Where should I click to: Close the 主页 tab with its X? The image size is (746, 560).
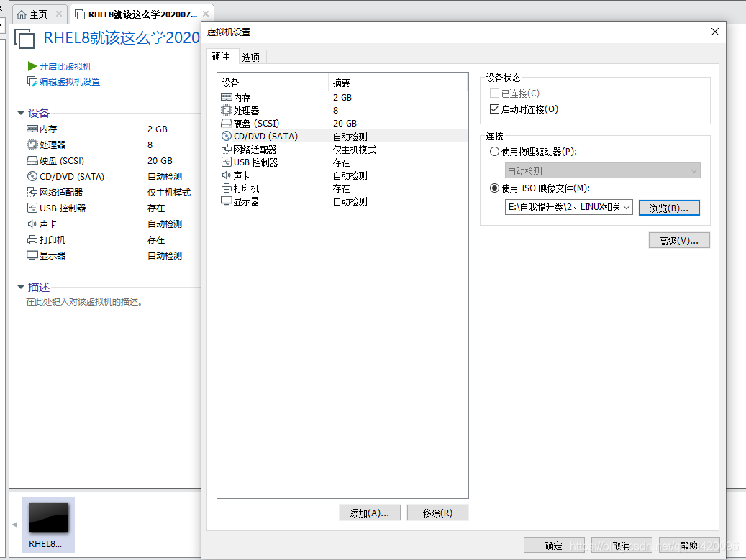pyautogui.click(x=59, y=14)
